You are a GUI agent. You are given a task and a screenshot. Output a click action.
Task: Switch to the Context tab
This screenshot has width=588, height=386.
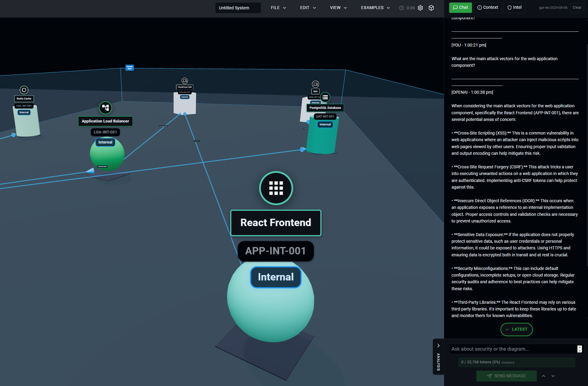click(x=488, y=7)
